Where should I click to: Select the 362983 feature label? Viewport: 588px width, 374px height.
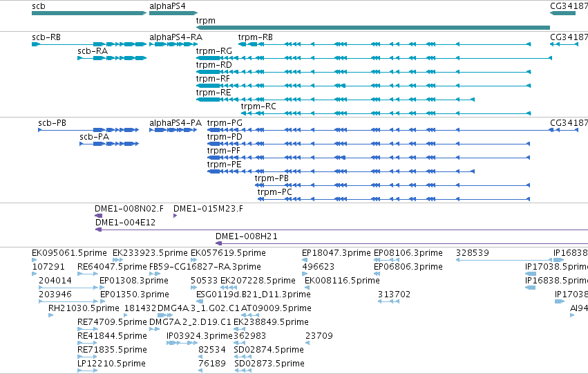tap(249, 337)
